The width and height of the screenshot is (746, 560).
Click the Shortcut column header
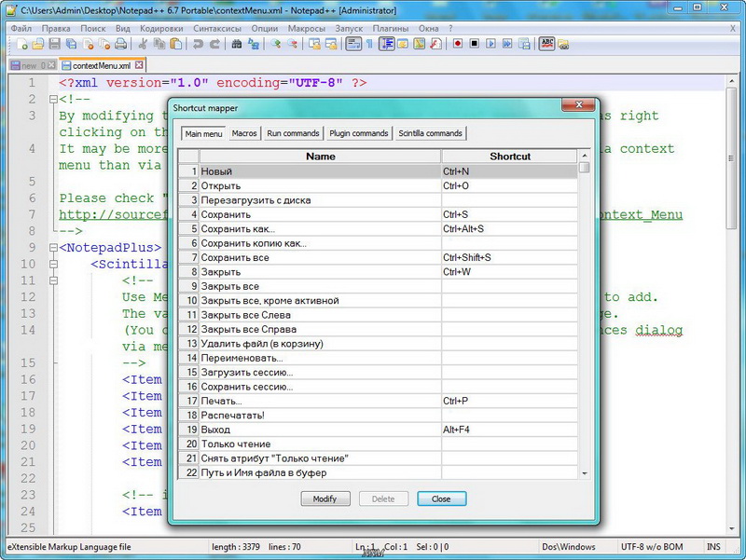(509, 157)
